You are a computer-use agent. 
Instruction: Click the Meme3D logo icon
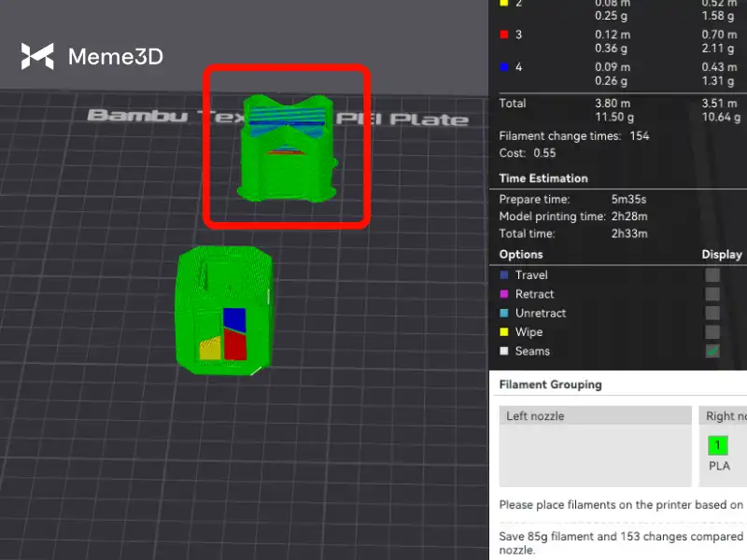point(39,57)
